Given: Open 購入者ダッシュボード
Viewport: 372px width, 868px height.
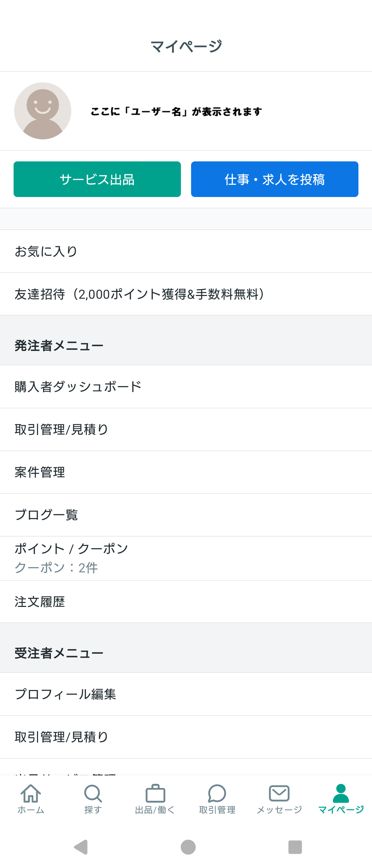Looking at the screenshot, I should [x=186, y=387].
